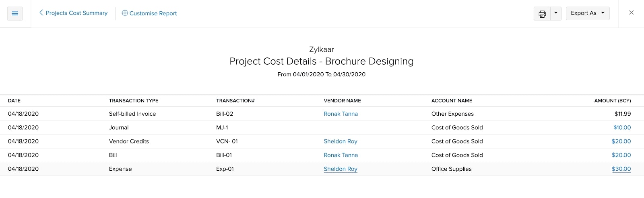This screenshot has height=198, width=644.
Task: Open the Export As dropdown
Action: (587, 13)
